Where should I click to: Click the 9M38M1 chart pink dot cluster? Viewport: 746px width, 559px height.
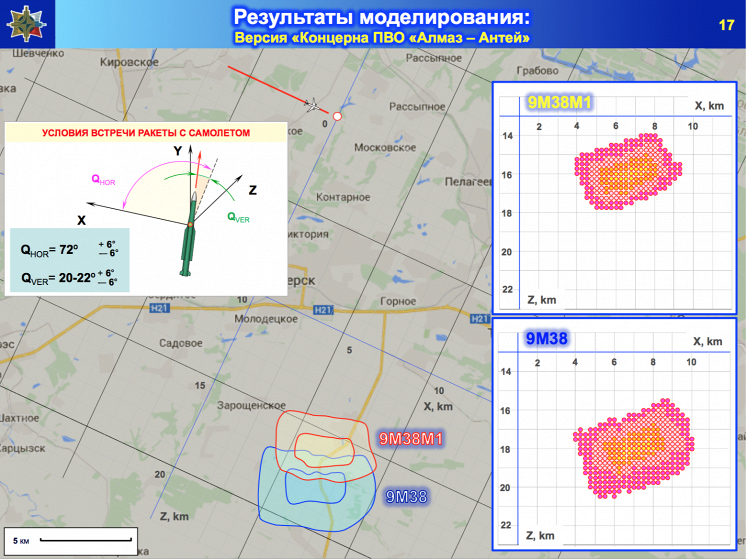pos(628,171)
